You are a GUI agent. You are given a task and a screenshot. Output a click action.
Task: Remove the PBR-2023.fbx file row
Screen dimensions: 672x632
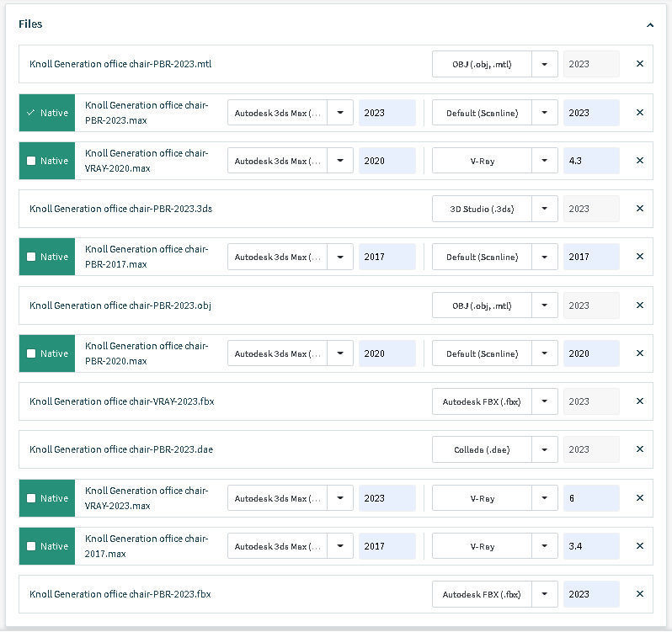(x=640, y=594)
